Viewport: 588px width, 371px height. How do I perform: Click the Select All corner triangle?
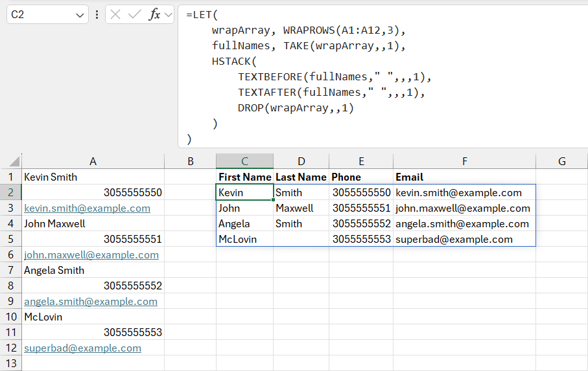pyautogui.click(x=14, y=162)
